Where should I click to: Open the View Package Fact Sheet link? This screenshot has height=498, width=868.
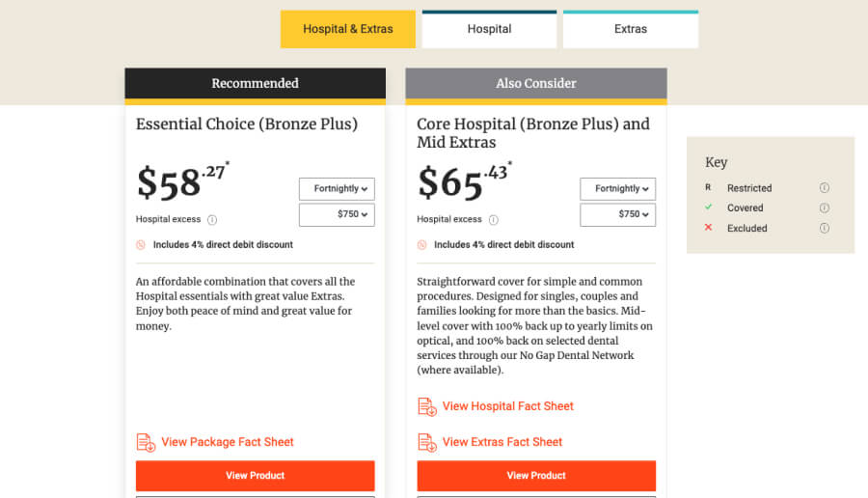click(x=228, y=442)
